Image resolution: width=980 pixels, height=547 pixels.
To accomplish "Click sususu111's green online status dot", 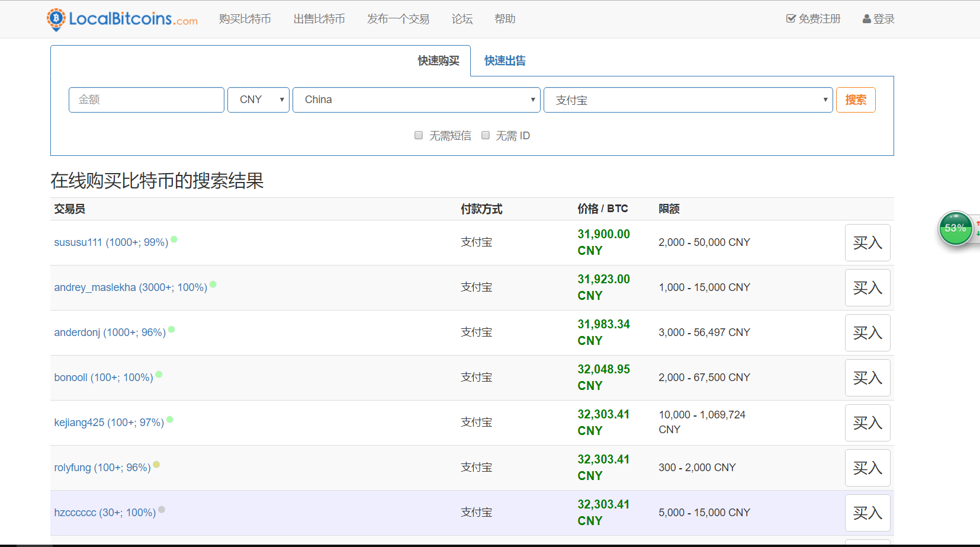I will pyautogui.click(x=175, y=238).
